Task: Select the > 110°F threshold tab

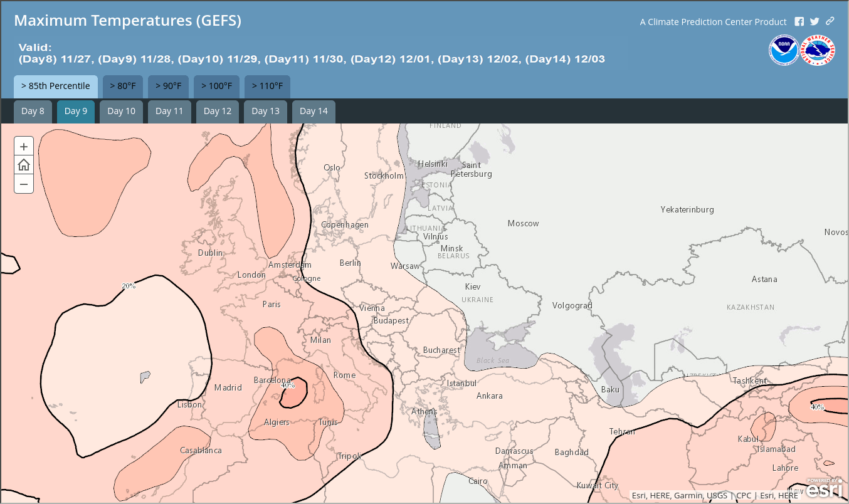Action: [x=267, y=86]
